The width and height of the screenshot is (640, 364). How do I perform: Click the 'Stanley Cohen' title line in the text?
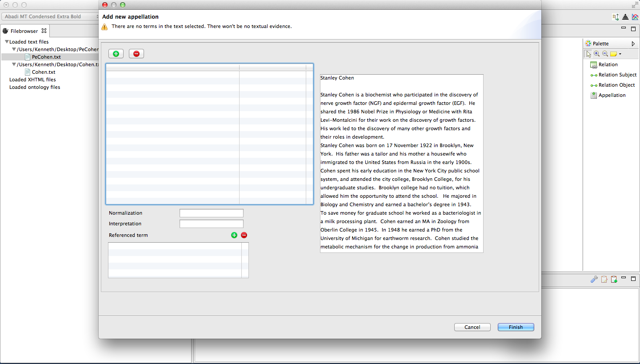coord(337,78)
